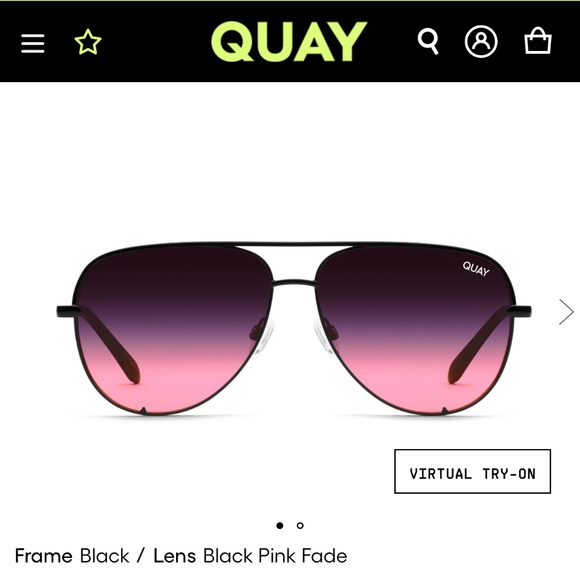View the shopping bag
Viewport: 580px width, 580px height.
pos(538,41)
